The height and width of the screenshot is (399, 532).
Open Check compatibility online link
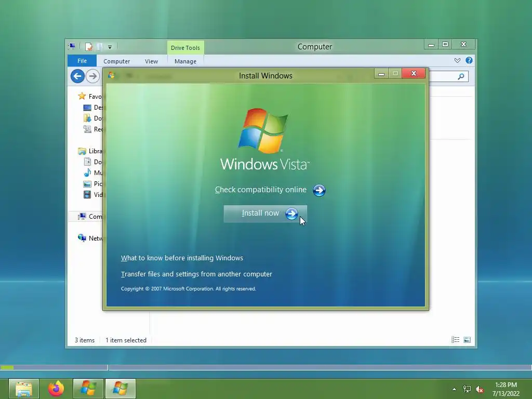261,190
